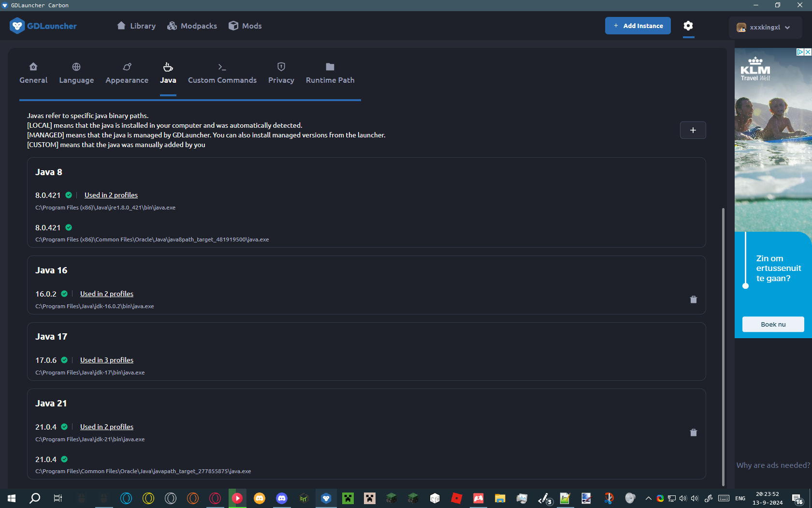Close the KLM advertisement

808,52
